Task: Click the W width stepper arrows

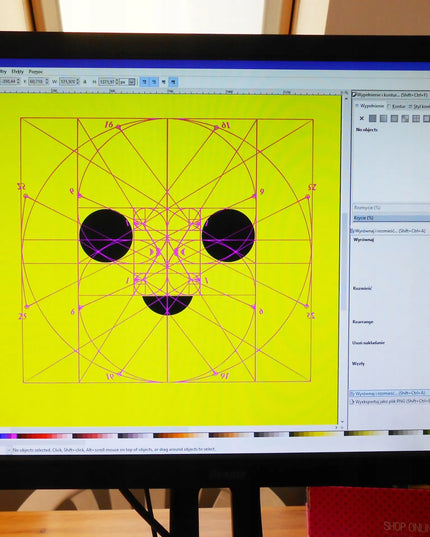Action: tap(78, 82)
